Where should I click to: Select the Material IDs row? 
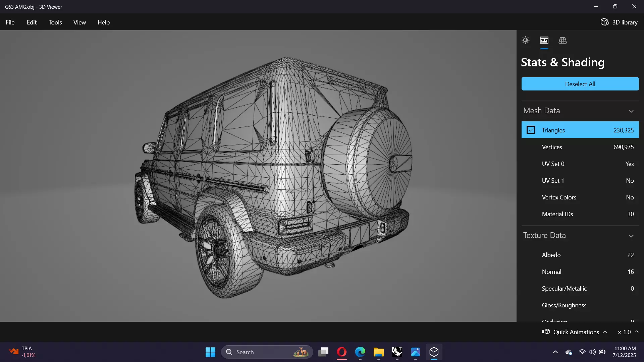[x=580, y=214]
